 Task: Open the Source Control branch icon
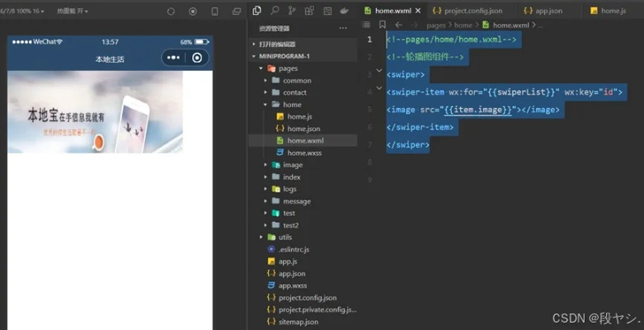(292, 11)
